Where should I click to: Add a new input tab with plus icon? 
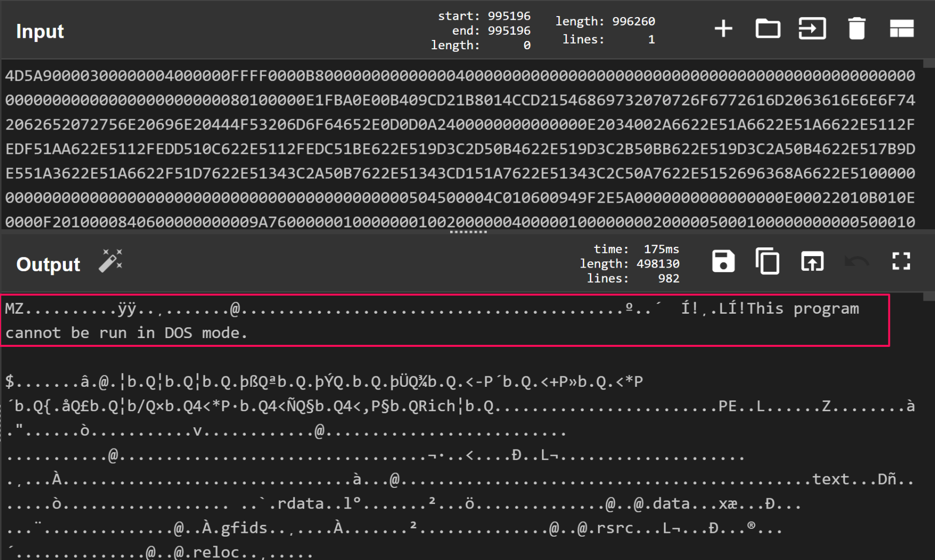pos(723,29)
